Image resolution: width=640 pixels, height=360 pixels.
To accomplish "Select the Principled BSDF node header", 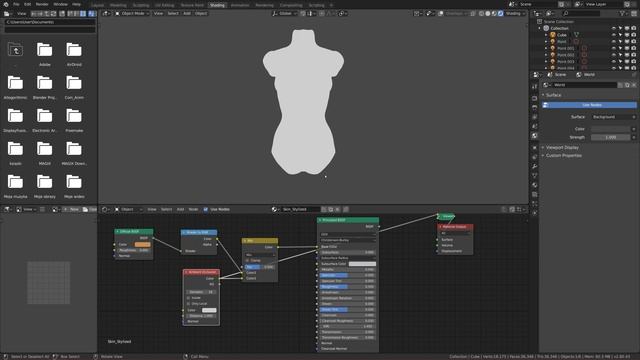I will pyautogui.click(x=348, y=220).
